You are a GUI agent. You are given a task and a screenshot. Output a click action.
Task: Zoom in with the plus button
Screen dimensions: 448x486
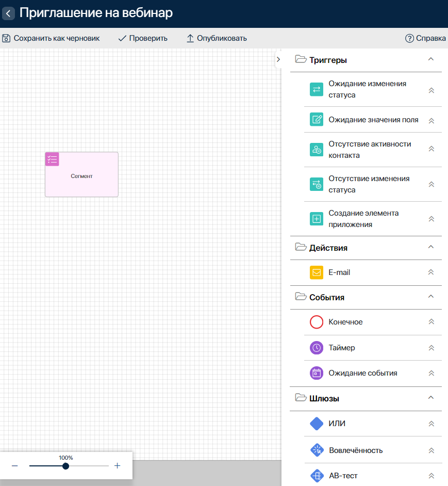(x=117, y=465)
